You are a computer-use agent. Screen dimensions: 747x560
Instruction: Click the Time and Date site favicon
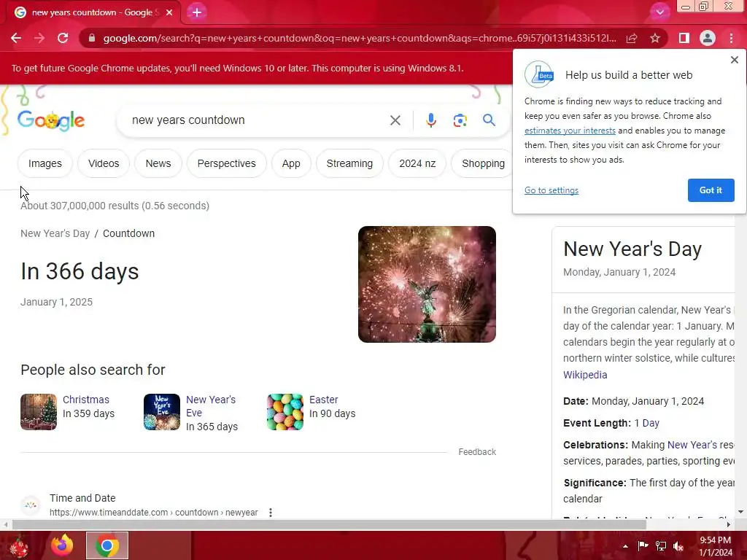point(31,505)
